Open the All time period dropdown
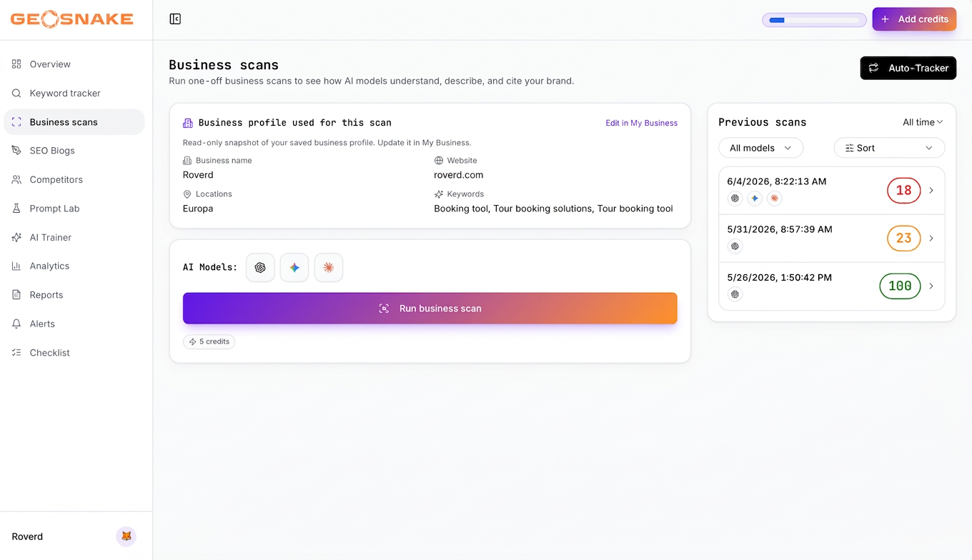 [923, 122]
